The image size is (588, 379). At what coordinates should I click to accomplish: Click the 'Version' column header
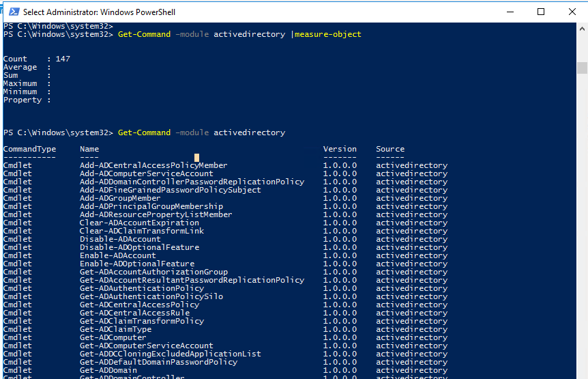(x=340, y=149)
